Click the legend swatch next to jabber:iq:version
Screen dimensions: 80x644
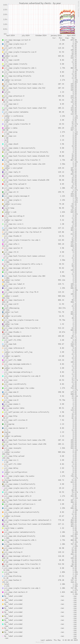point(3,80)
